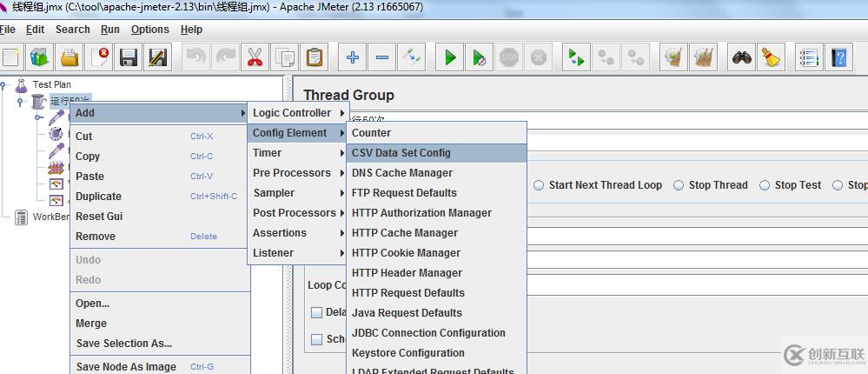Expand the Config Element submenu
Image resolution: width=868 pixels, height=374 pixels.
coord(298,133)
